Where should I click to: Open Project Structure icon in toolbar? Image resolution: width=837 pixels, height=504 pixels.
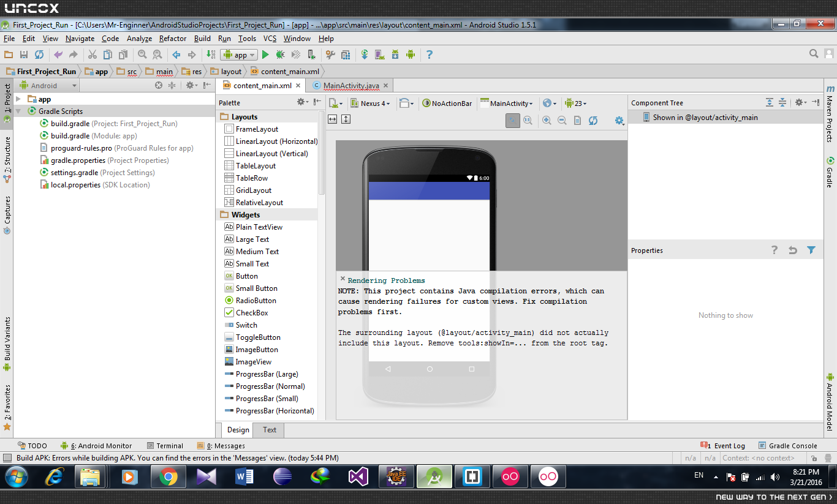(346, 55)
